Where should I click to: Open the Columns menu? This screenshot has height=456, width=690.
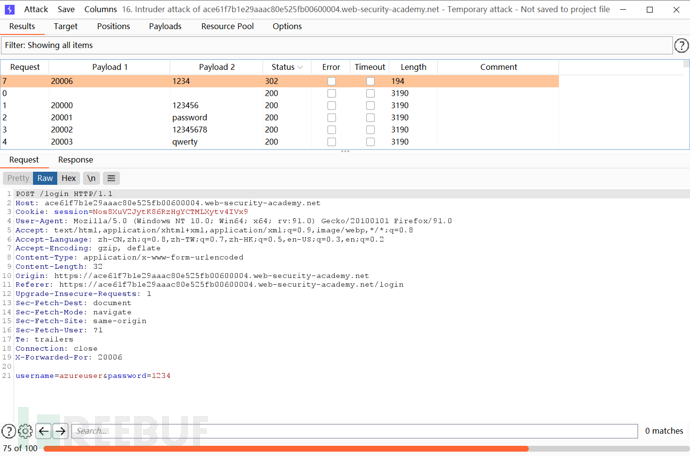(100, 9)
